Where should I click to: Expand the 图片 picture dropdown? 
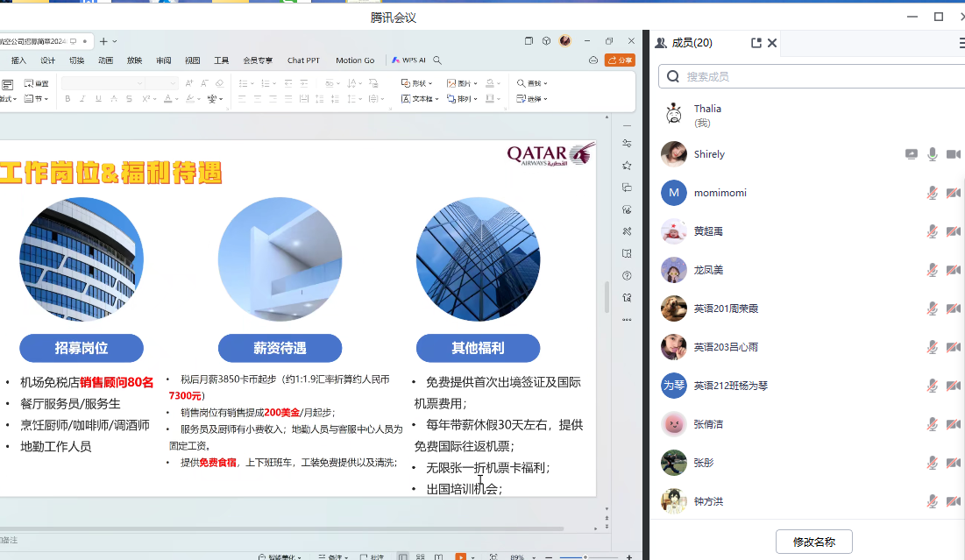462,83
